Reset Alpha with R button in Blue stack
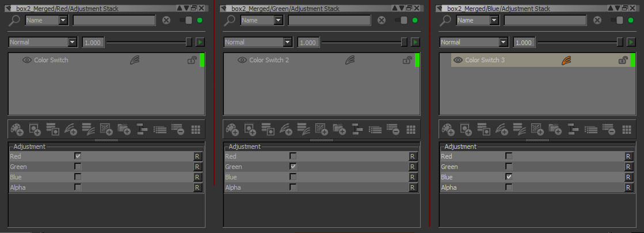 coord(628,187)
